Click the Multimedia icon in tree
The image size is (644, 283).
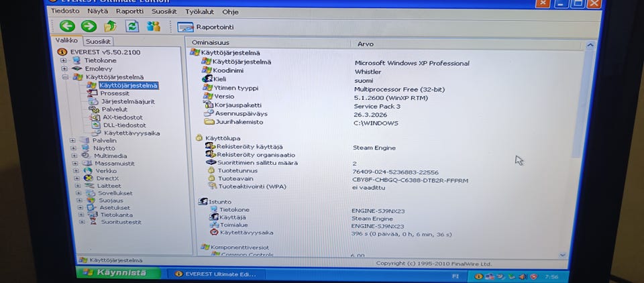pyautogui.click(x=86, y=156)
